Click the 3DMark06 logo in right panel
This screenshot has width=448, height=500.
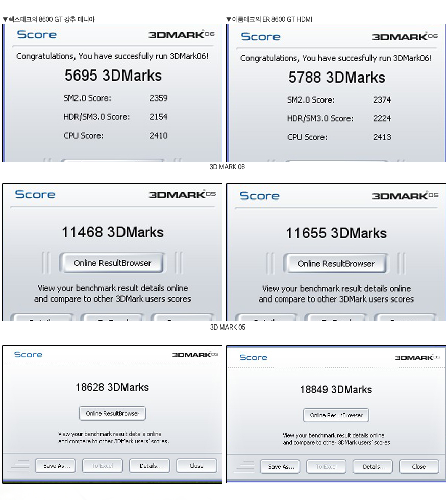[x=405, y=36]
